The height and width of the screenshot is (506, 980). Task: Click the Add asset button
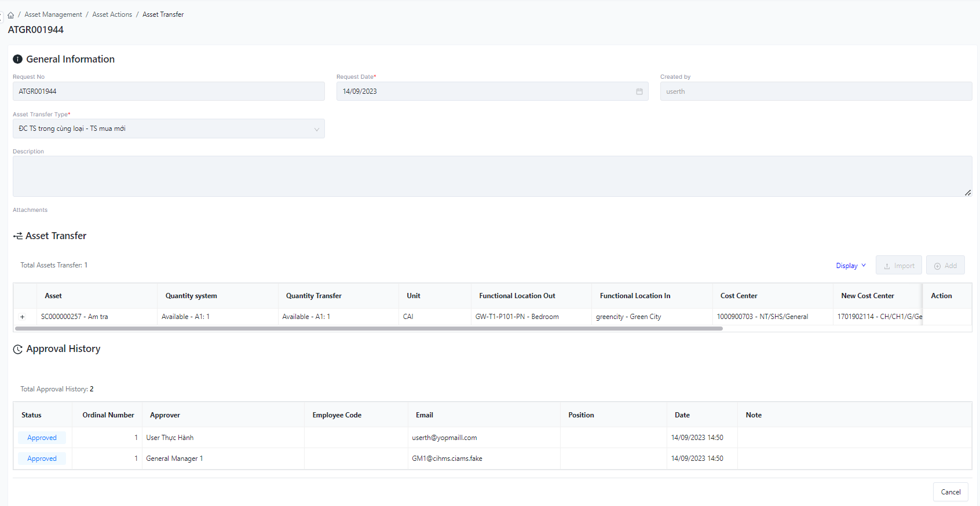click(945, 266)
